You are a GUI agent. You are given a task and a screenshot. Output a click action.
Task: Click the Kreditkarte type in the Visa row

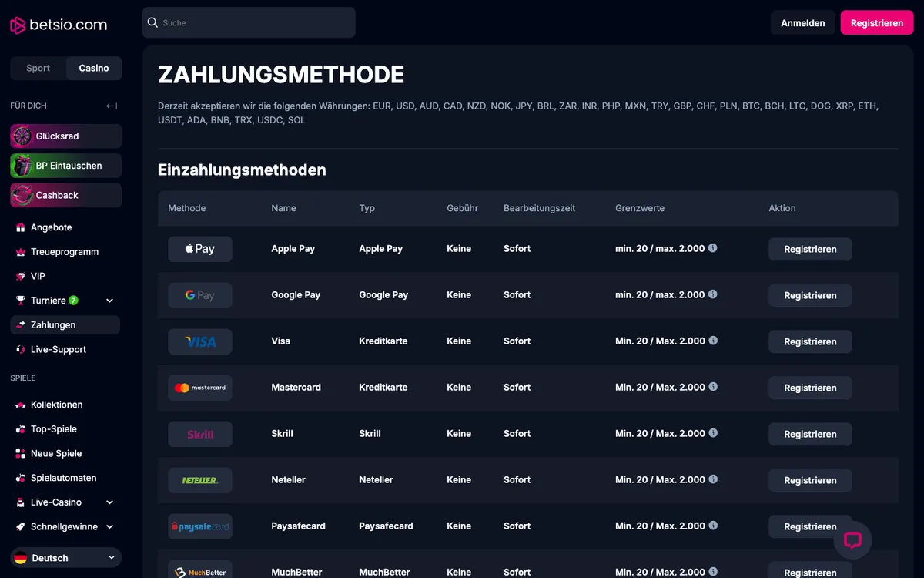click(x=383, y=341)
